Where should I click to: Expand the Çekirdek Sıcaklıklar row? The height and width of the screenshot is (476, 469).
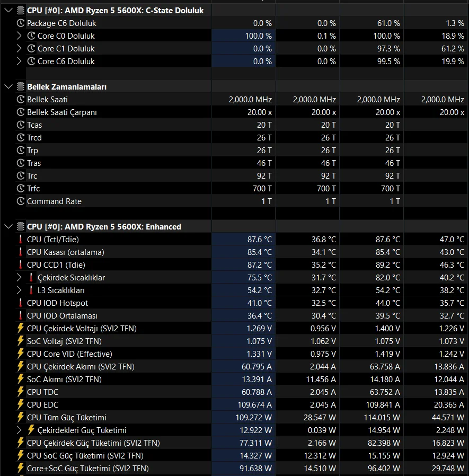coord(19,277)
